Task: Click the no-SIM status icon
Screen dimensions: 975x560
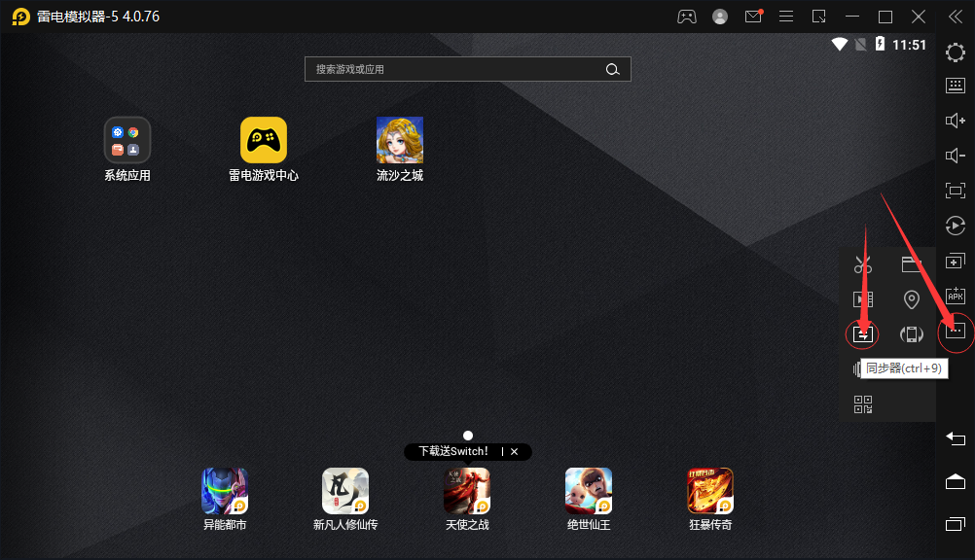Action: 860,44
